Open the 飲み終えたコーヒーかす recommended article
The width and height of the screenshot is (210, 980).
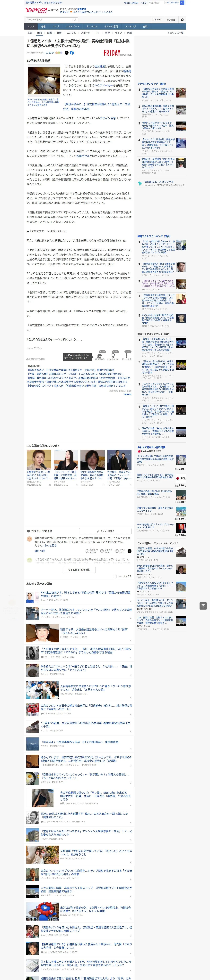coord(87,668)
